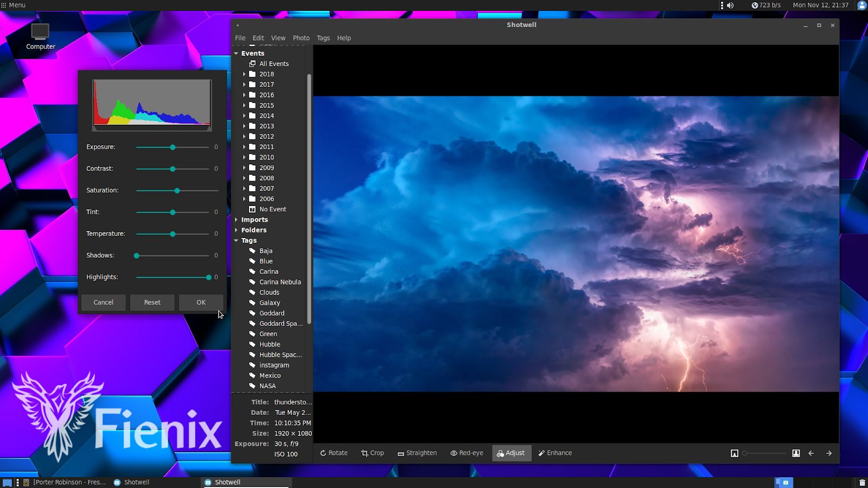The height and width of the screenshot is (488, 868).
Task: Click the Saturation slider handle
Action: 177,191
